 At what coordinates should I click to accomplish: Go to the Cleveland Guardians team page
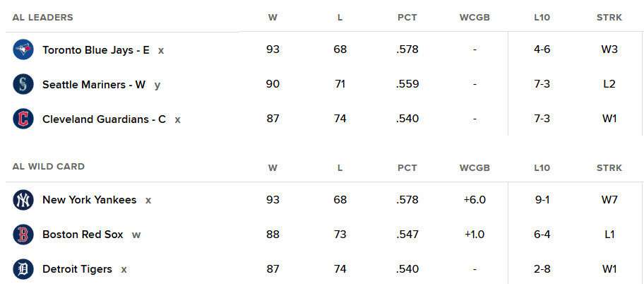104,119
